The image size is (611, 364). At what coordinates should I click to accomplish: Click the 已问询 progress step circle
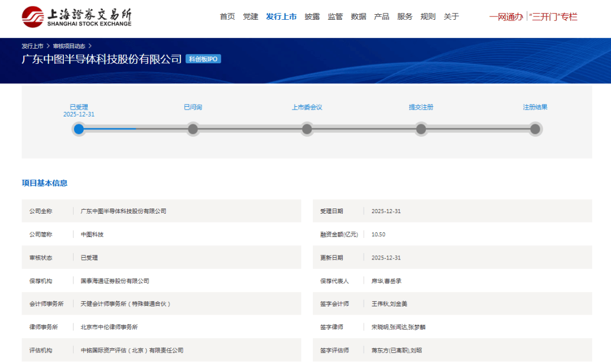tap(193, 129)
